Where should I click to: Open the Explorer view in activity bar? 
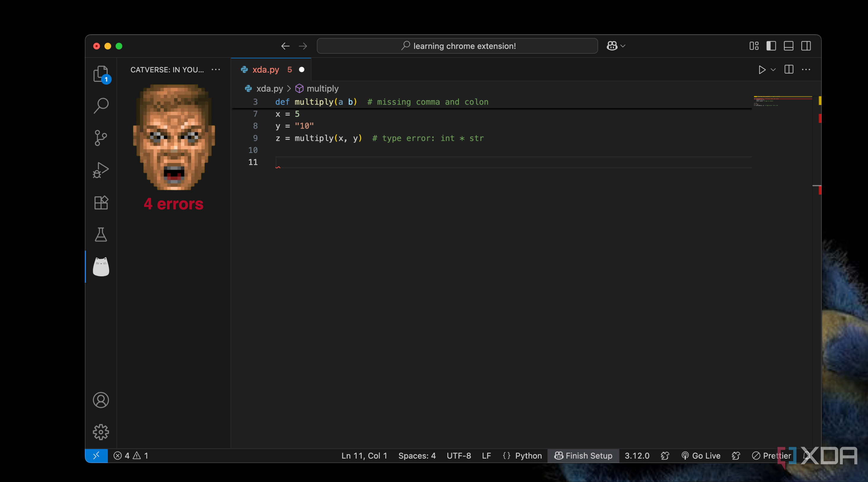[x=101, y=74]
